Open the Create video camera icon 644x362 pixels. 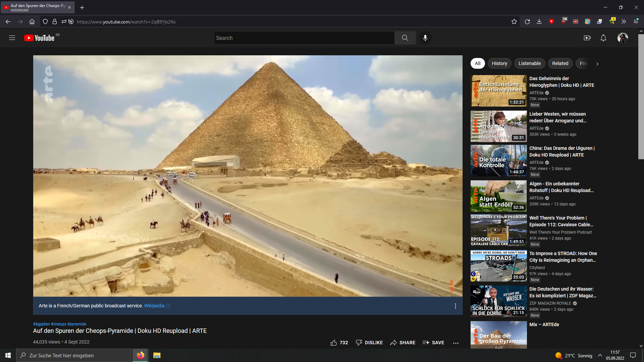pos(587,38)
